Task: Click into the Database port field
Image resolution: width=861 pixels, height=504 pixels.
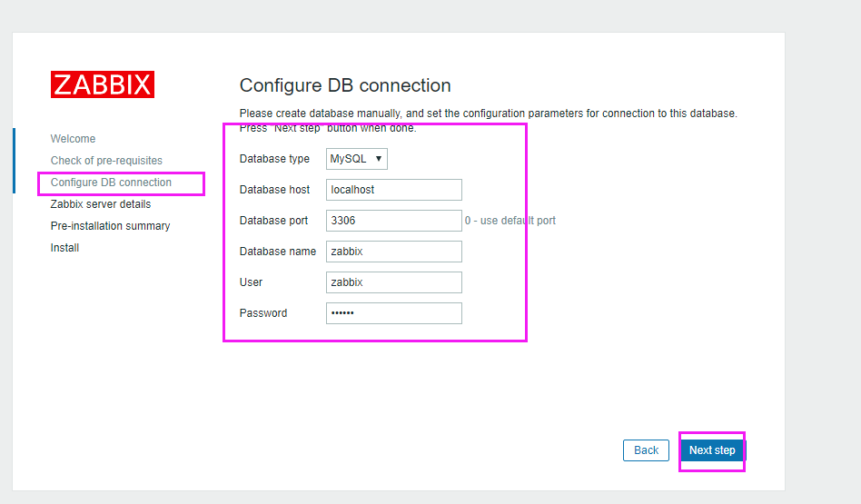Action: point(394,221)
